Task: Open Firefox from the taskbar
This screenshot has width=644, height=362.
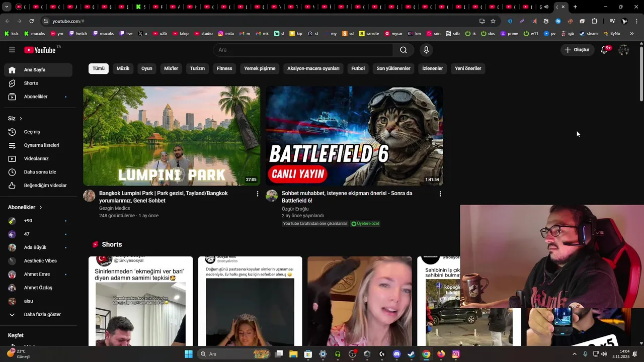Action: [441, 354]
